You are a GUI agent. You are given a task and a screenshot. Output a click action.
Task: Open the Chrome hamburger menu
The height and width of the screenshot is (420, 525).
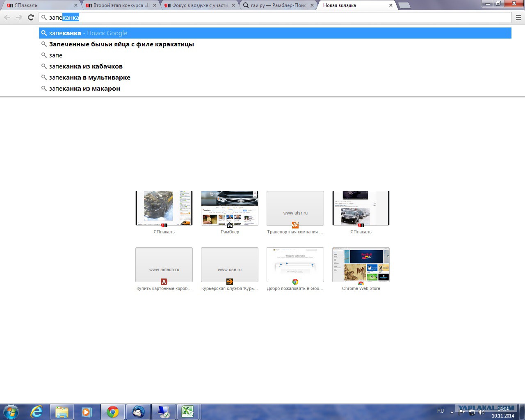pos(518,17)
